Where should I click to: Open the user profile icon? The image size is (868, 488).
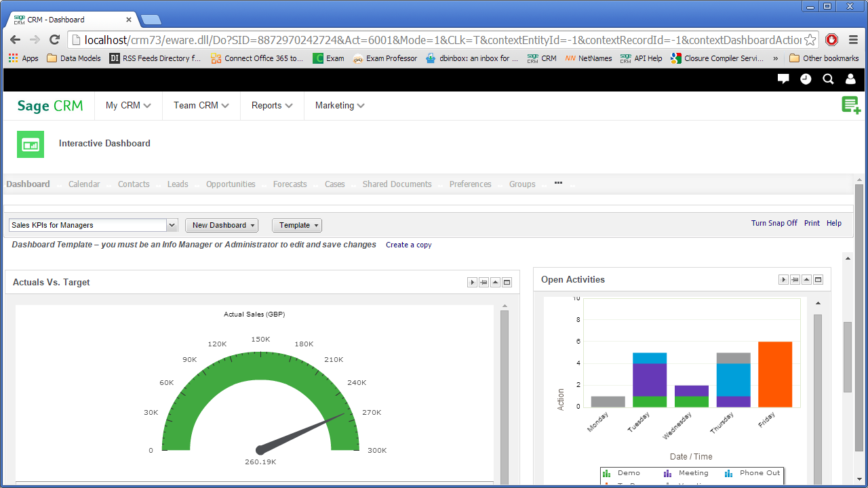(850, 79)
